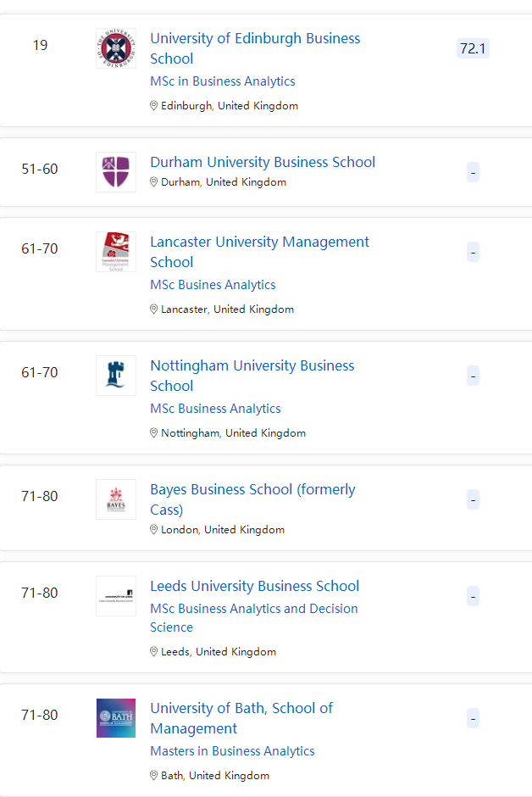
Task: Select MSc Business Analytics and Decision Science
Action: 254,617
